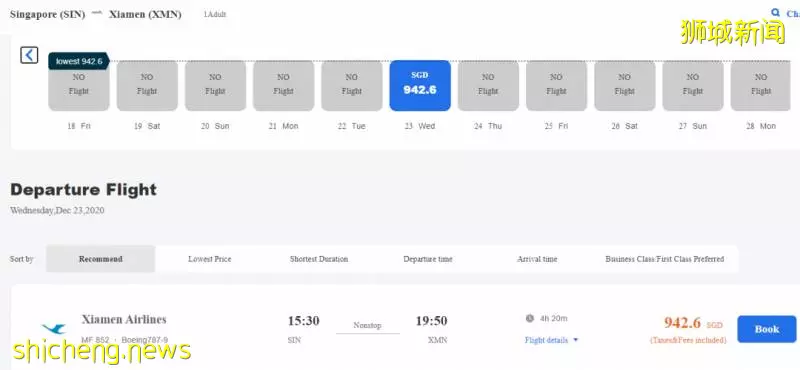
Task: Click the search magnifier icon
Action: tap(776, 13)
